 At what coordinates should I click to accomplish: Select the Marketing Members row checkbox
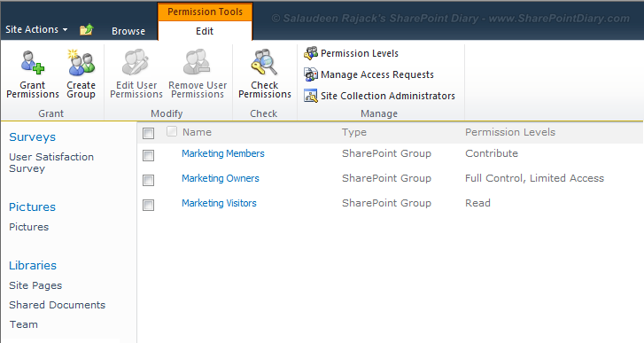click(148, 155)
